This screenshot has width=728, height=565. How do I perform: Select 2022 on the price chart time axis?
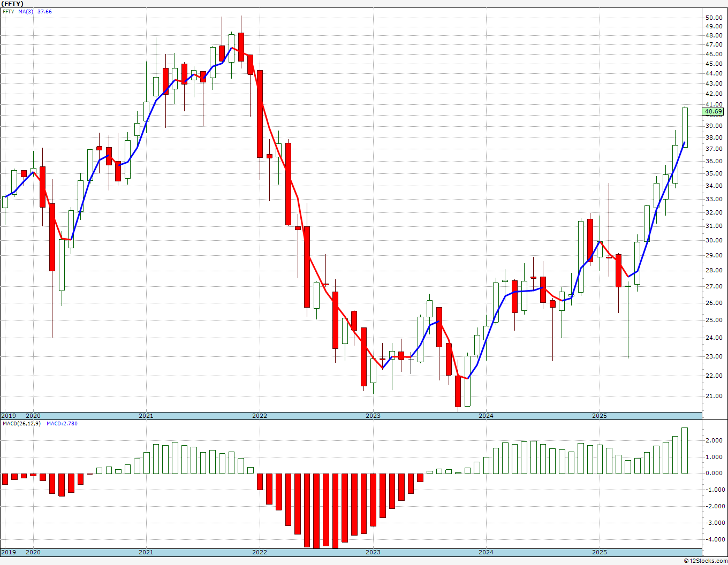260,416
